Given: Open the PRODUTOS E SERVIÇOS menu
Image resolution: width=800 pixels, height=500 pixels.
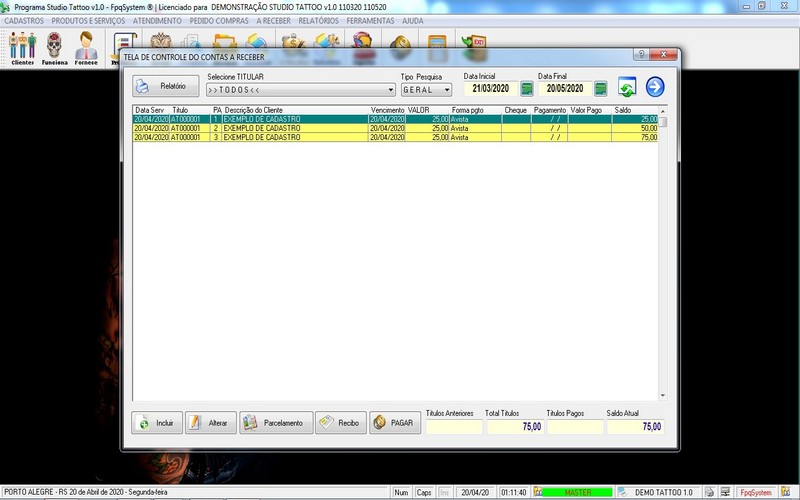Looking at the screenshot, I should [88, 21].
